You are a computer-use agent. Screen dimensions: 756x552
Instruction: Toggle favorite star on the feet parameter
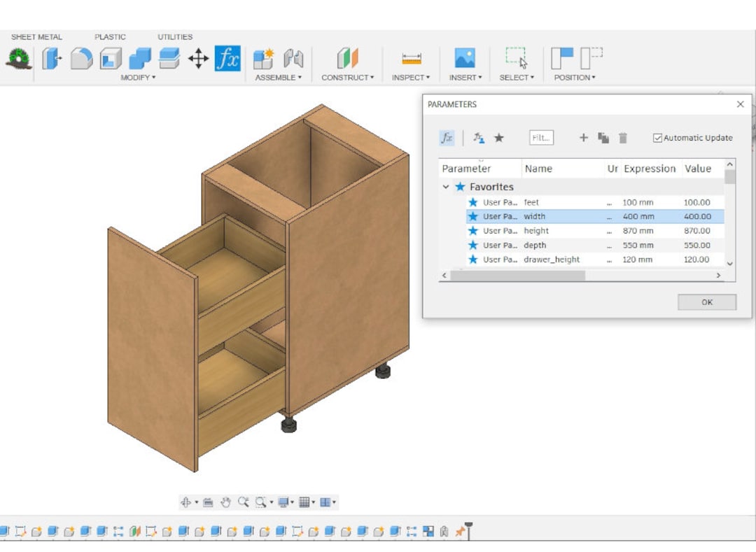click(473, 201)
